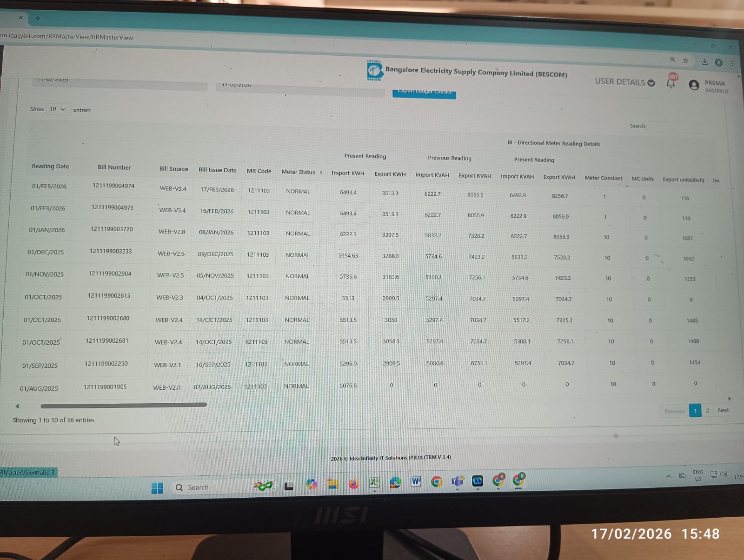Open the dark blue rings taskbar app
Screen dimensions: 744x560
(478, 481)
